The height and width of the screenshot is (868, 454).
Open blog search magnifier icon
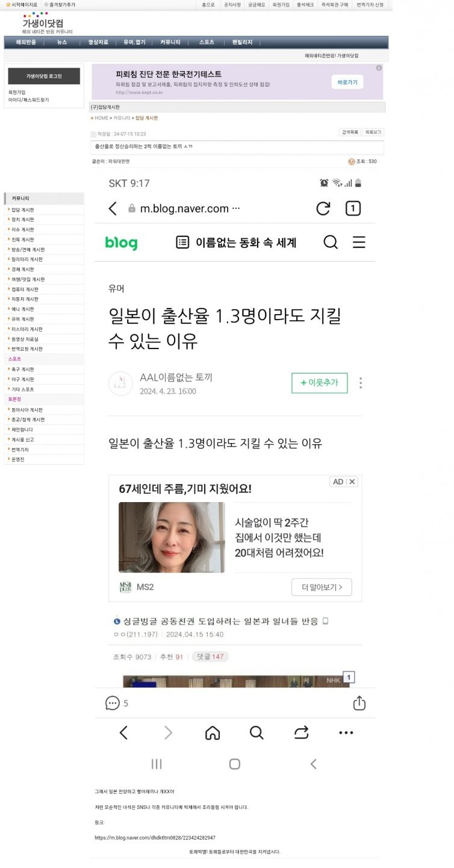coord(331,242)
